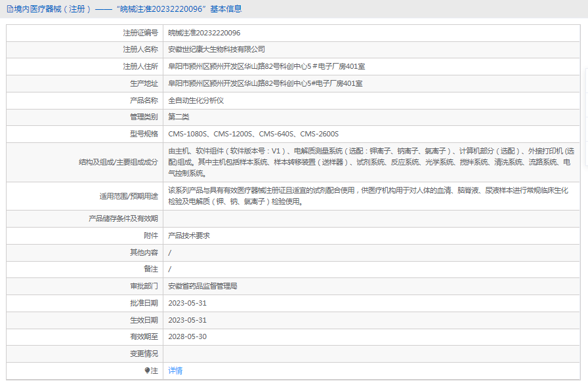Select the registrant name 安徽世纪康大生物科技有限公司
This screenshot has height=385, width=588.
[x=217, y=49]
